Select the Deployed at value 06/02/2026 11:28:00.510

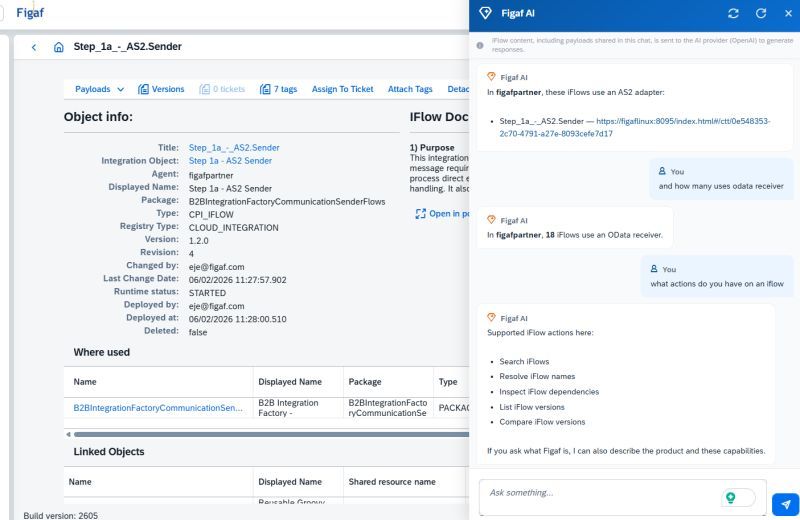[x=237, y=319]
